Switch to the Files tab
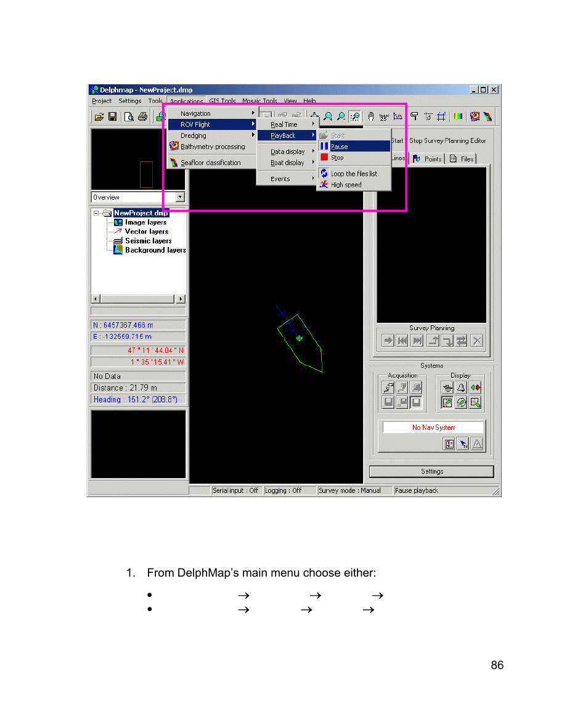The height and width of the screenshot is (714, 588). pyautogui.click(x=462, y=159)
